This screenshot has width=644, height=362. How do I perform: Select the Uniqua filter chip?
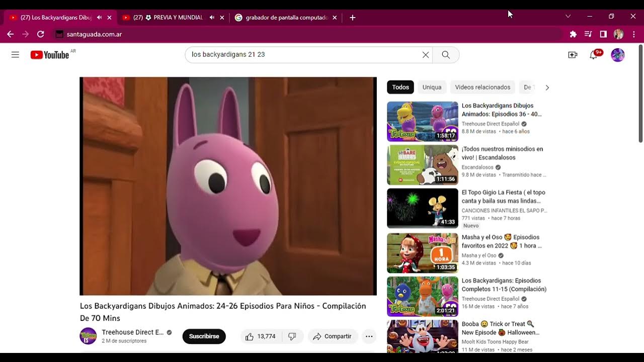click(x=432, y=87)
